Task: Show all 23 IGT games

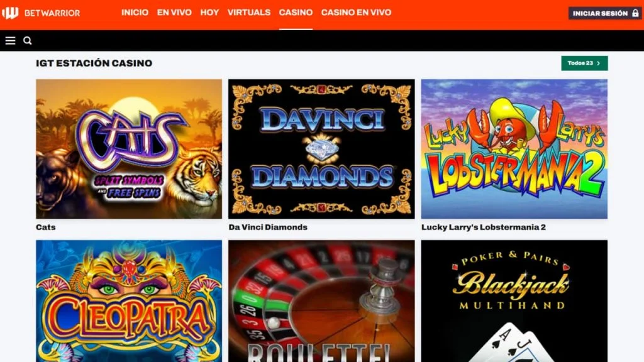Action: coord(584,63)
